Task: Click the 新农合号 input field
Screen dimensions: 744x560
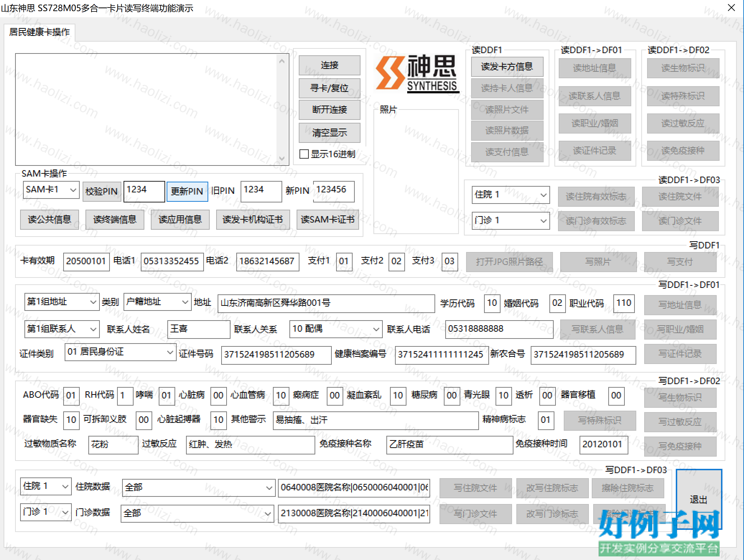Action: [583, 355]
